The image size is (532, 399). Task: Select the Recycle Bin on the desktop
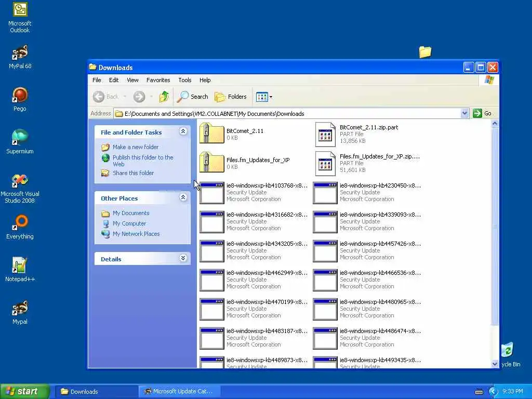508,351
